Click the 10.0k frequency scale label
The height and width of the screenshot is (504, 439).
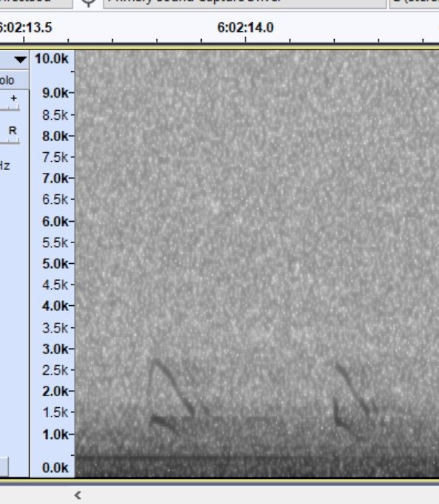(x=52, y=59)
